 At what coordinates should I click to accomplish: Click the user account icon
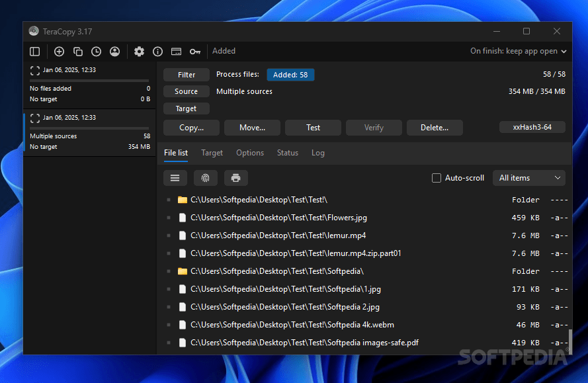(114, 51)
